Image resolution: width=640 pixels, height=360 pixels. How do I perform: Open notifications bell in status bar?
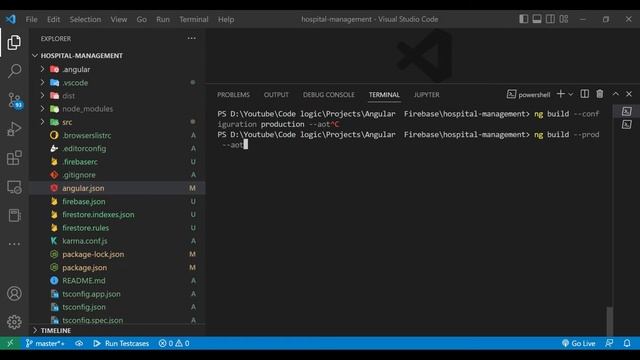coord(627,343)
